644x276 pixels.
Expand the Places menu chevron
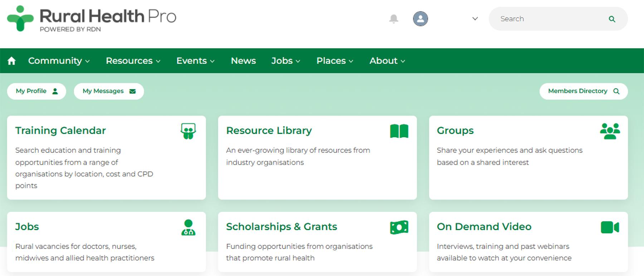pyautogui.click(x=351, y=61)
